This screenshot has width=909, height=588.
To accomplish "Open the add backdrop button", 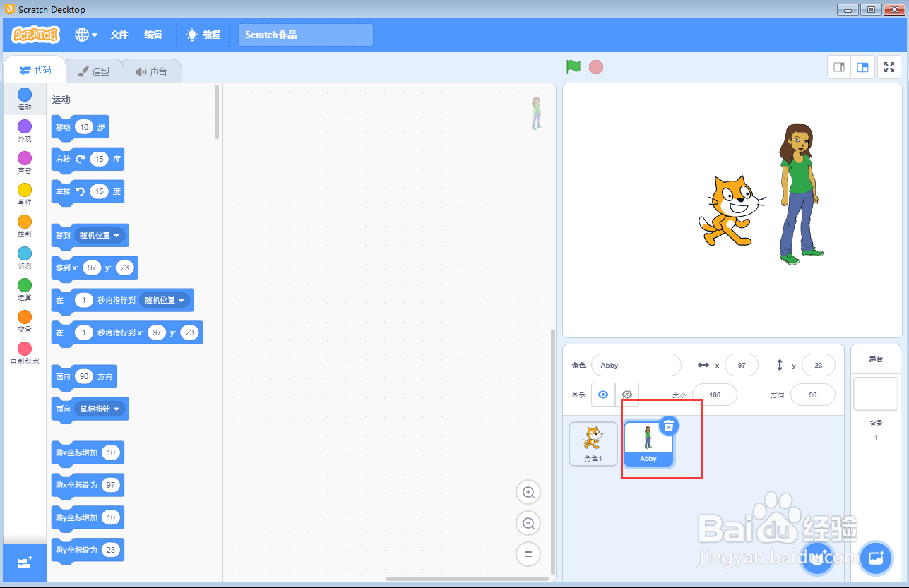I will point(876,558).
